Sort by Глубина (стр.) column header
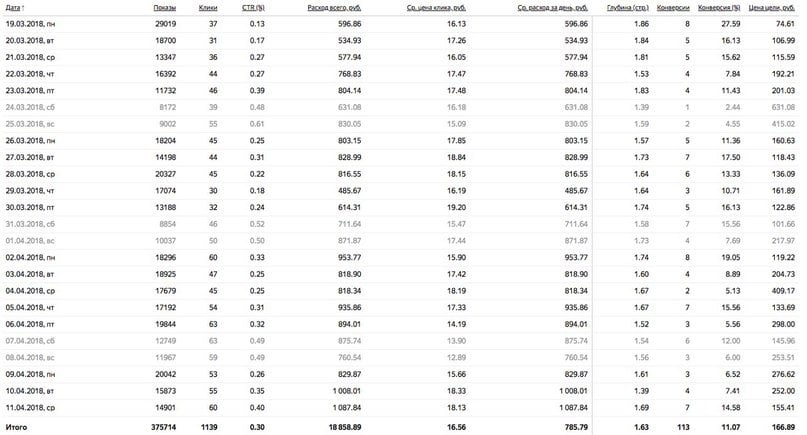 coord(628,6)
